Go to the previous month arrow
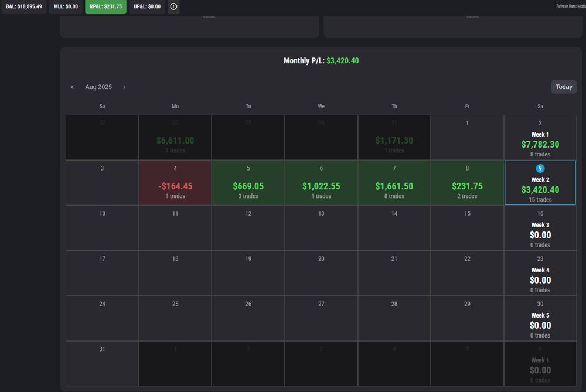586x392 pixels. coord(73,87)
